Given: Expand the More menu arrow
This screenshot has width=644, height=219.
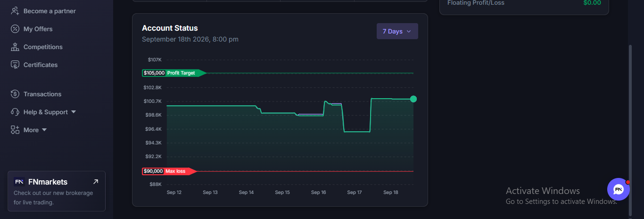Looking at the screenshot, I should coord(44,130).
